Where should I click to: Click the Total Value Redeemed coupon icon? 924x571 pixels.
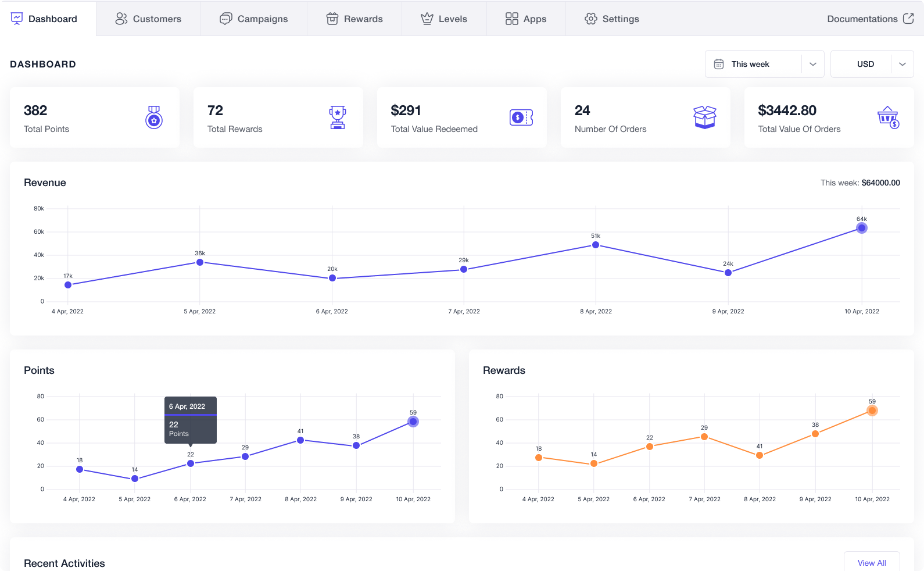pos(521,117)
